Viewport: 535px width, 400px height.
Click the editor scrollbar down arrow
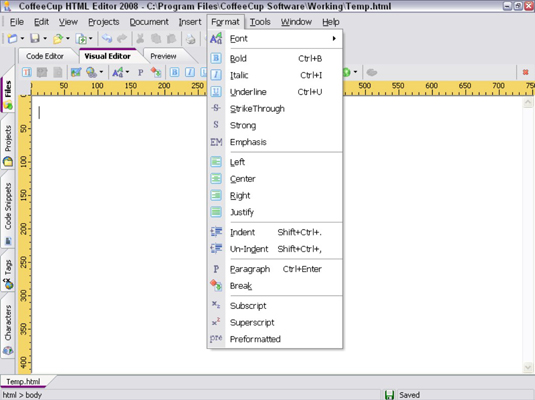527,367
